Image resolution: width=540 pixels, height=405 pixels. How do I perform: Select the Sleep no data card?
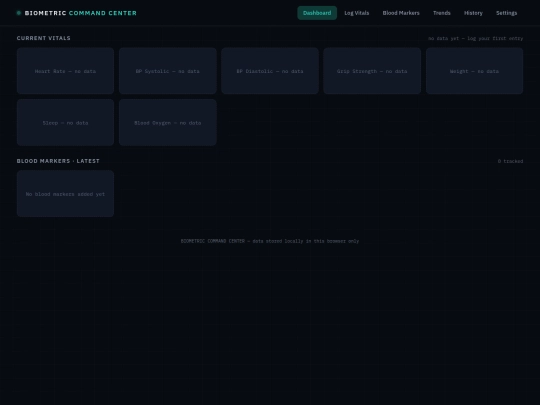pyautogui.click(x=65, y=123)
